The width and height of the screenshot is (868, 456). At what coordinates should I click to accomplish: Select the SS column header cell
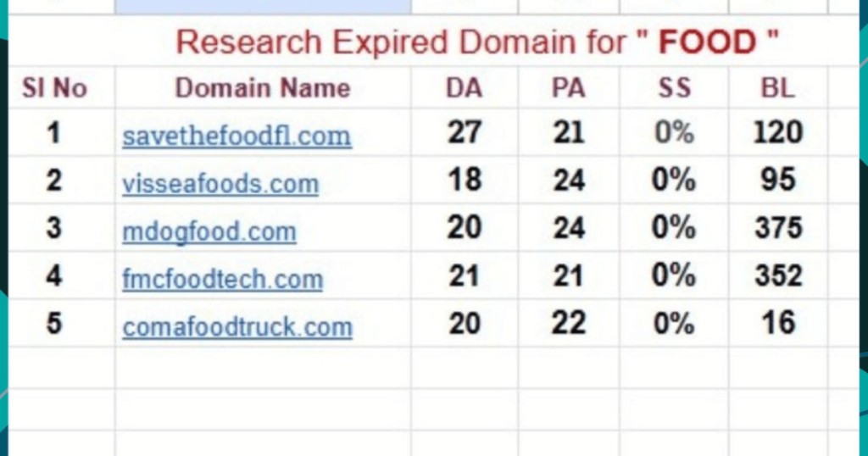click(674, 88)
